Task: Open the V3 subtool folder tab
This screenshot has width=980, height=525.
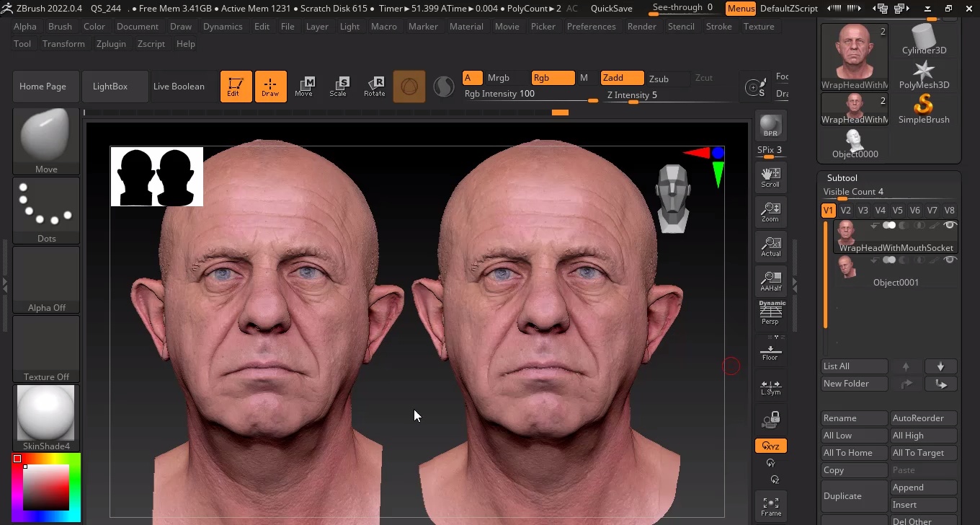Action: click(x=863, y=210)
